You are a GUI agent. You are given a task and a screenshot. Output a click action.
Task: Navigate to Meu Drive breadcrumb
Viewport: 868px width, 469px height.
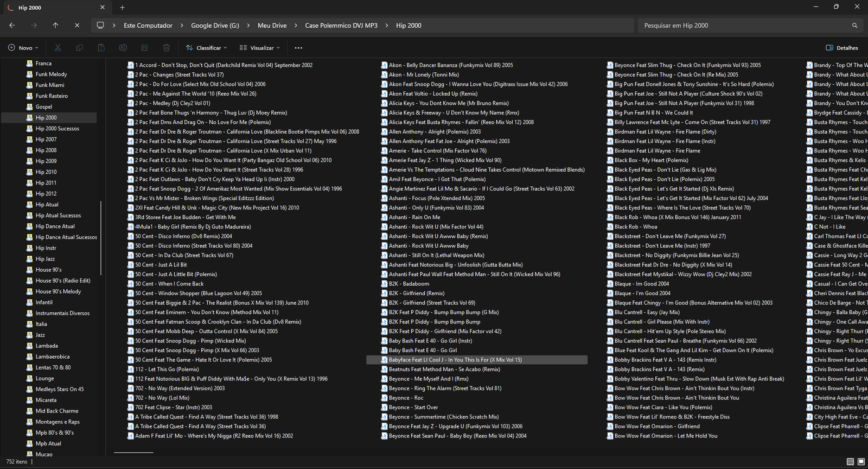click(x=272, y=26)
